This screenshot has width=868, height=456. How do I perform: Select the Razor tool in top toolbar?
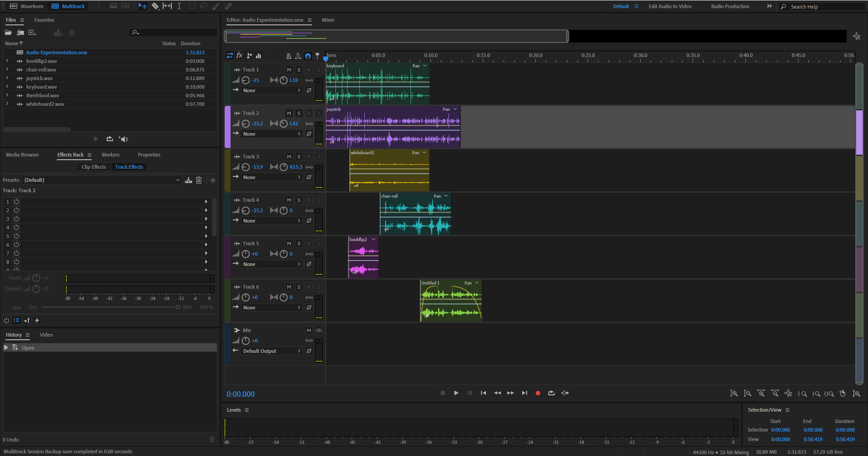tap(155, 6)
